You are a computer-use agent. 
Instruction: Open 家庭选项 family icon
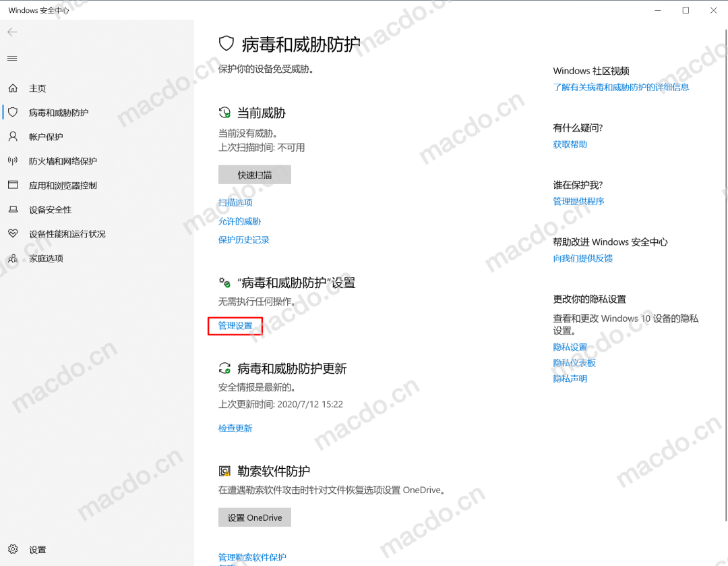pos(13,258)
